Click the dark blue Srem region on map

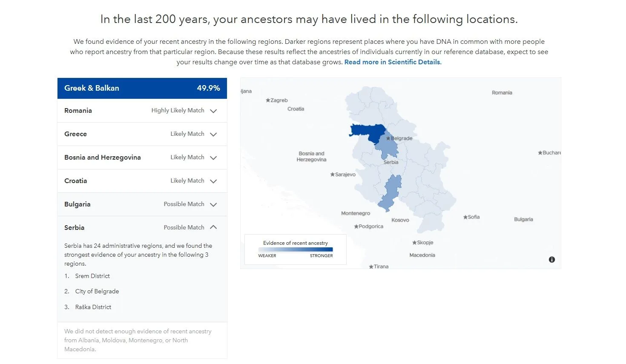point(366,131)
